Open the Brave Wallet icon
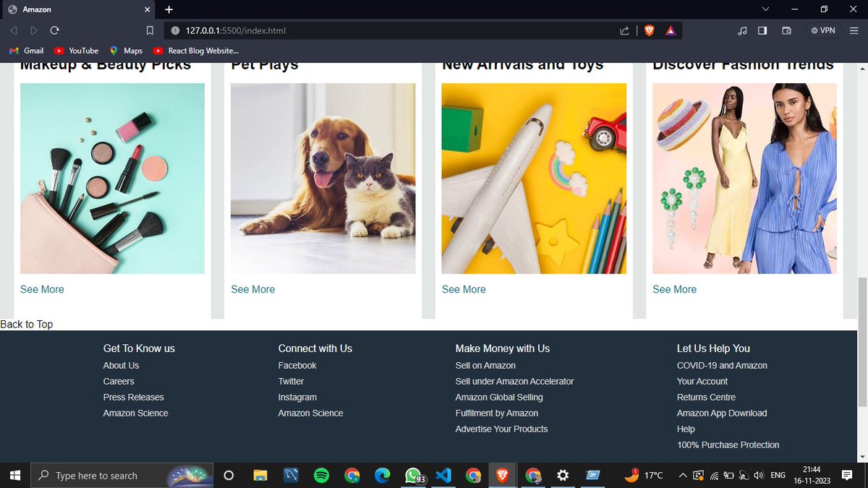The image size is (868, 488). [x=787, y=30]
